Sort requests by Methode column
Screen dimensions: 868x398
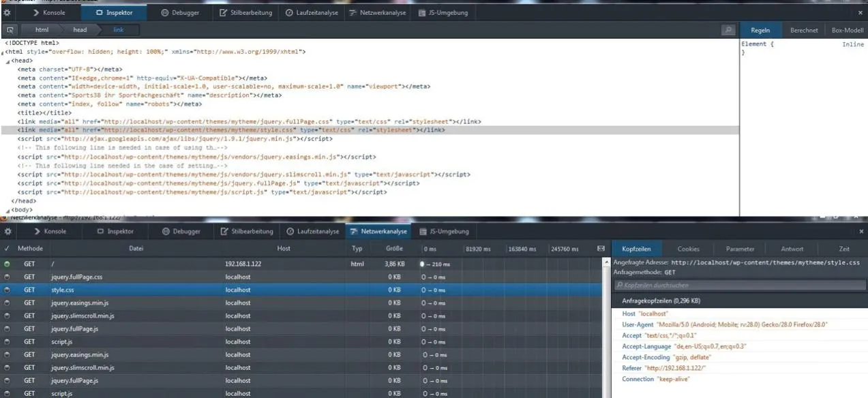pyautogui.click(x=30, y=249)
